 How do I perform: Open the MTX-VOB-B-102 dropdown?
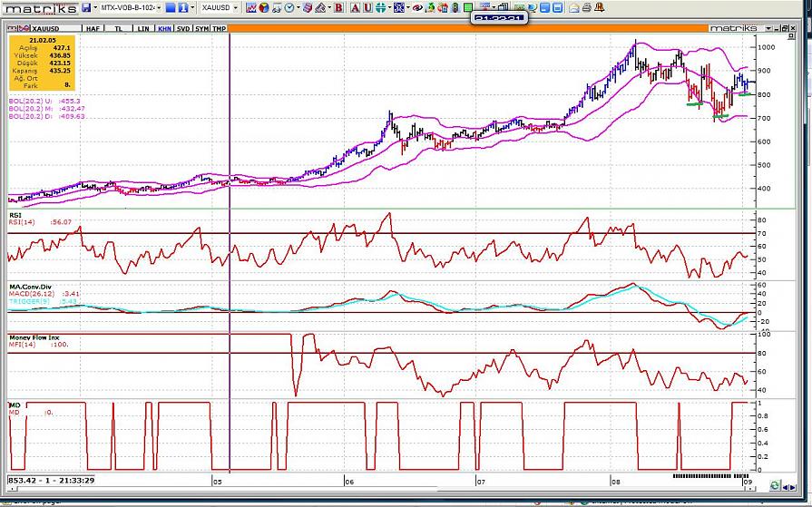[x=129, y=7]
